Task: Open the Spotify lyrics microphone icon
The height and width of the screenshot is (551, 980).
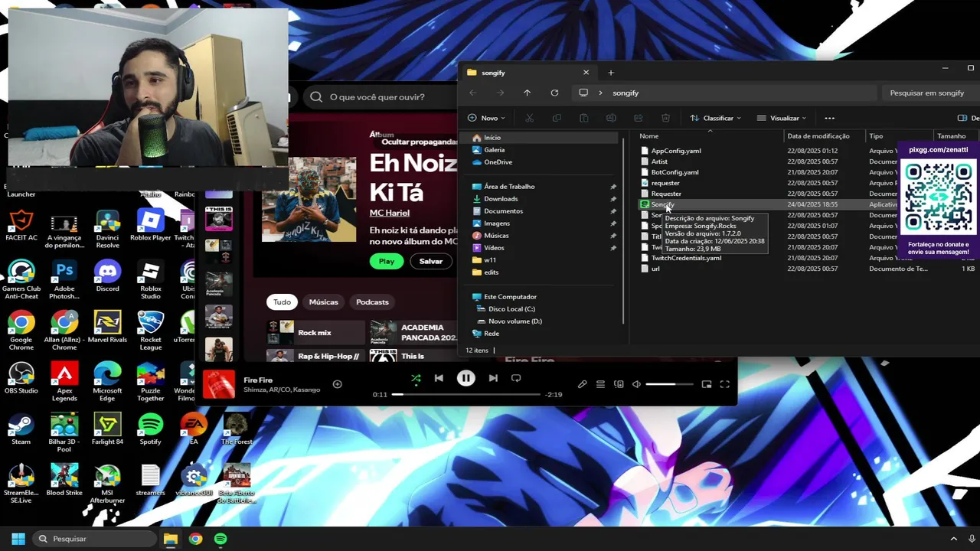Action: (x=582, y=384)
